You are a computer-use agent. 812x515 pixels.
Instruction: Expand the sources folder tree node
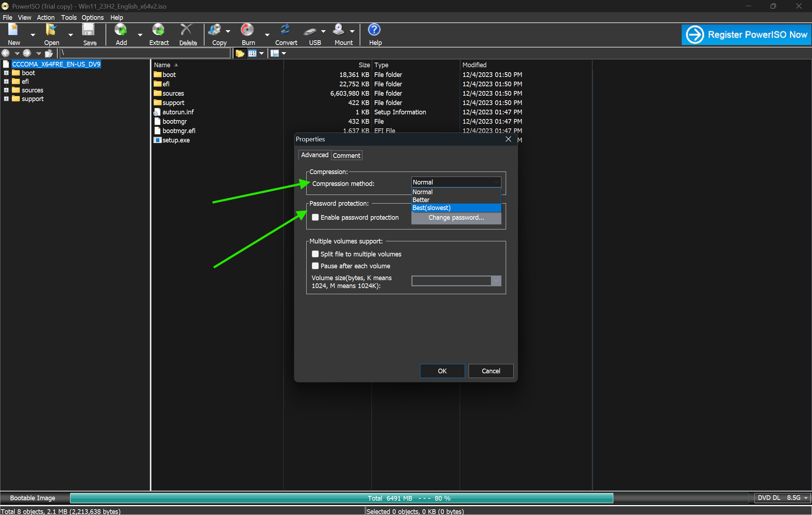click(x=6, y=90)
